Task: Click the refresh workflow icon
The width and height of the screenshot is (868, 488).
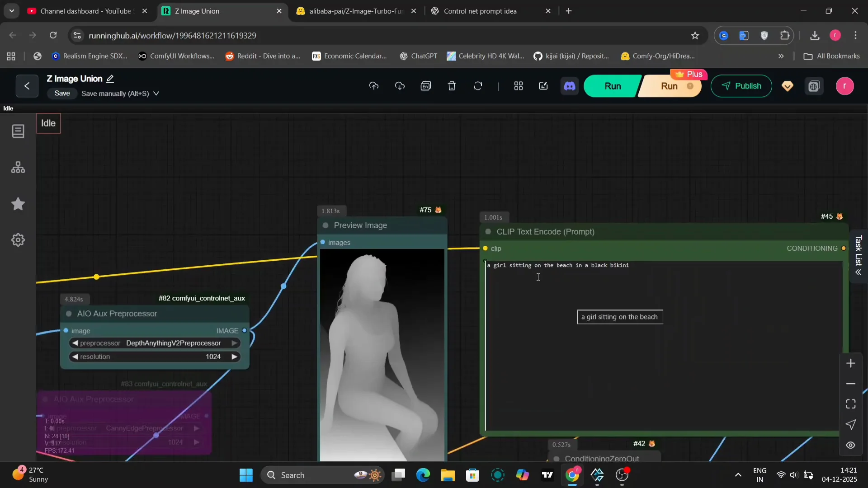Action: pos(478,86)
